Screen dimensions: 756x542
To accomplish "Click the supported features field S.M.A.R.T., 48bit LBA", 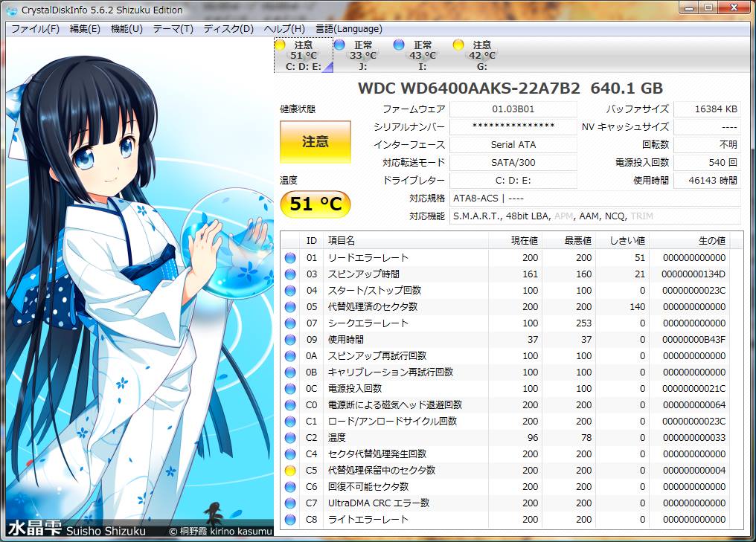I will click(x=595, y=216).
